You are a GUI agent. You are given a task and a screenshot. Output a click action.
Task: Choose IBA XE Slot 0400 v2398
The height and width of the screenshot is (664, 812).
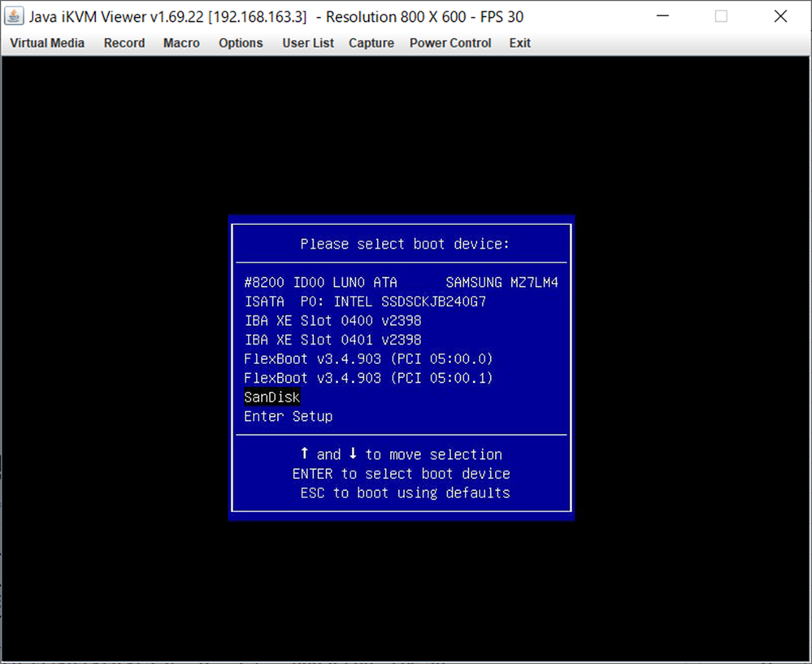[333, 320]
